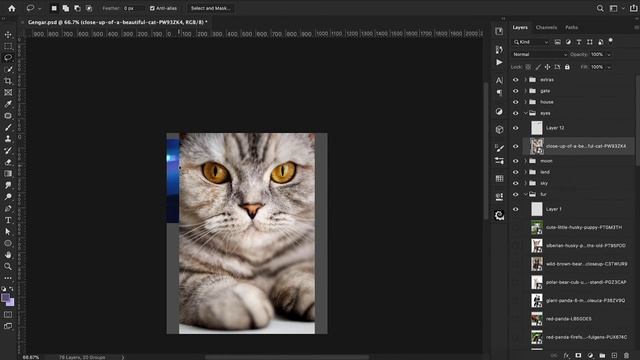Expand the house group

(526, 102)
